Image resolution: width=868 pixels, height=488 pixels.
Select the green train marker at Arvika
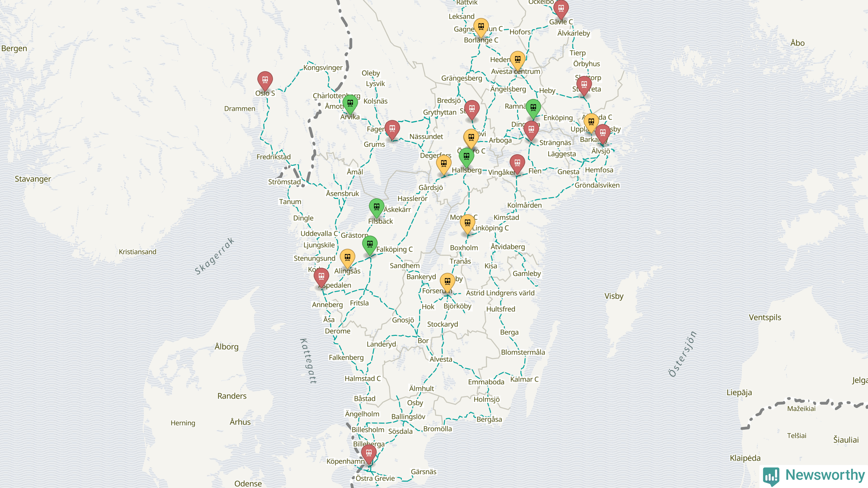[x=350, y=103]
